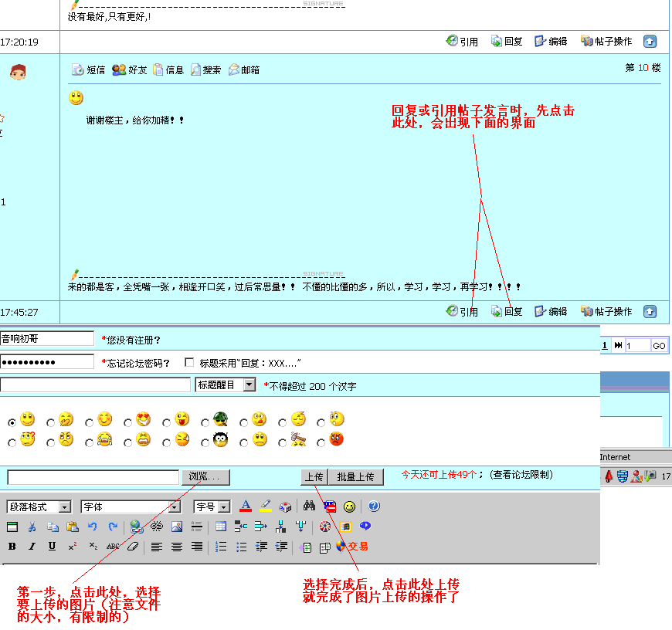Click the GO page jump button
Screen dimensions: 672x630
659,346
